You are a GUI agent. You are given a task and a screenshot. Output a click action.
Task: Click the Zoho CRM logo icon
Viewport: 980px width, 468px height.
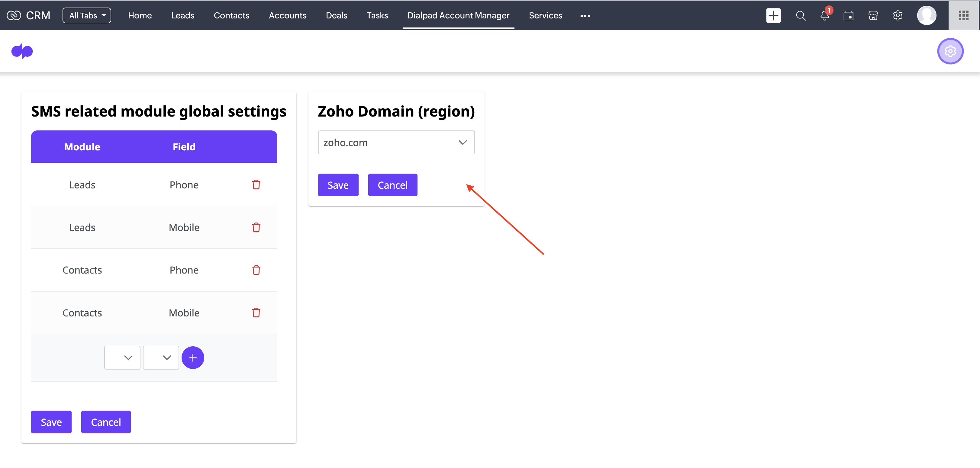[x=14, y=16]
